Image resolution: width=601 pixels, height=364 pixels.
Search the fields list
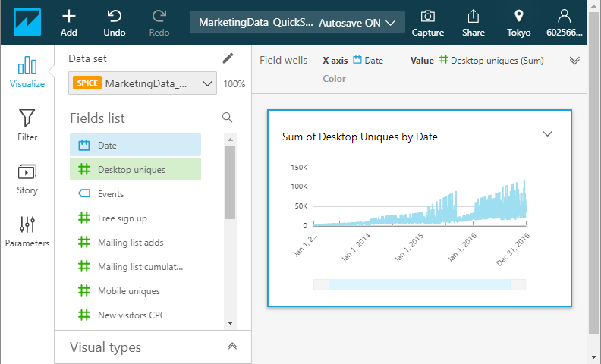click(x=227, y=118)
